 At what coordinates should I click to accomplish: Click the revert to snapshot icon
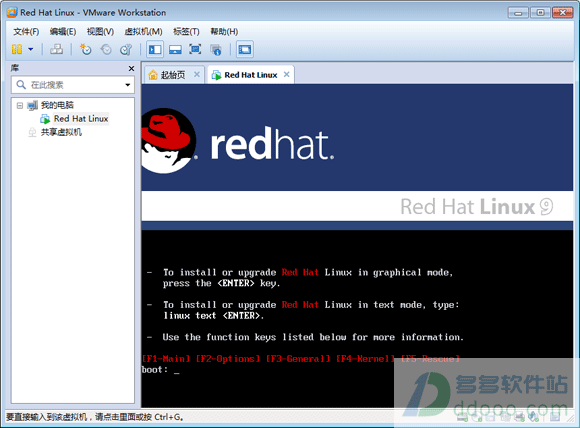point(106,49)
